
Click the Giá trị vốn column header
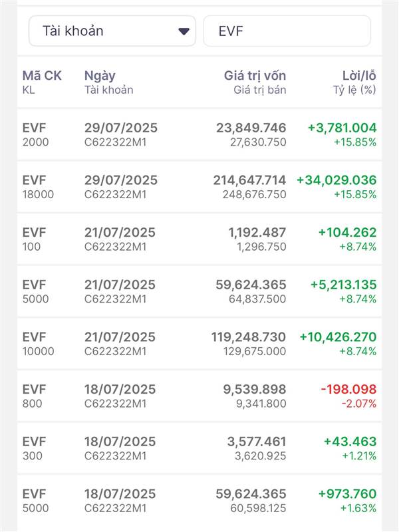click(x=255, y=76)
